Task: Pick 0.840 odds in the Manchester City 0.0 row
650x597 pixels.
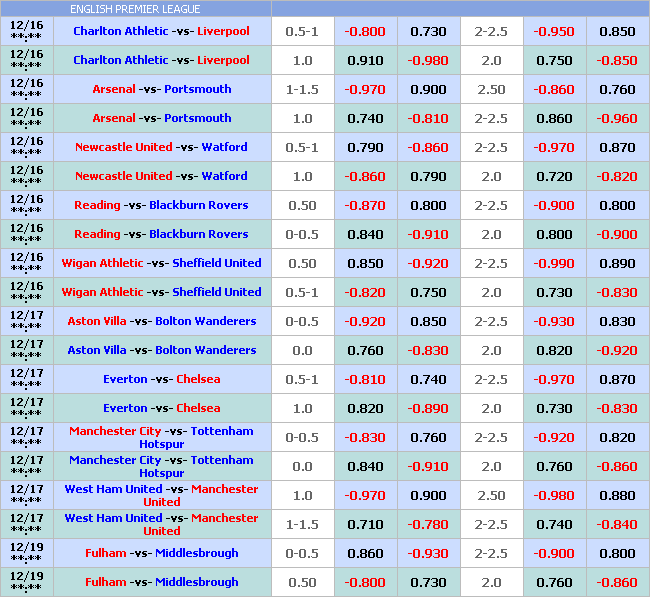Action: tap(365, 467)
